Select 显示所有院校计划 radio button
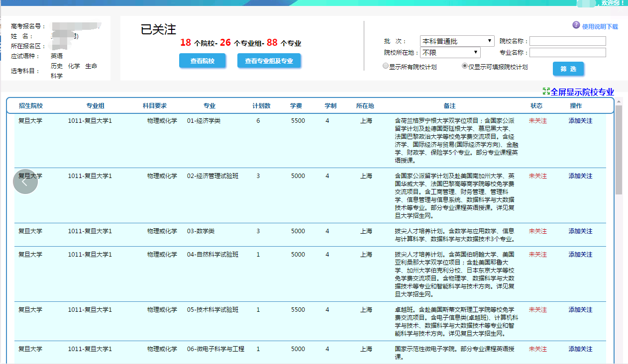Screen dimensions: 628x364 (x=385, y=66)
